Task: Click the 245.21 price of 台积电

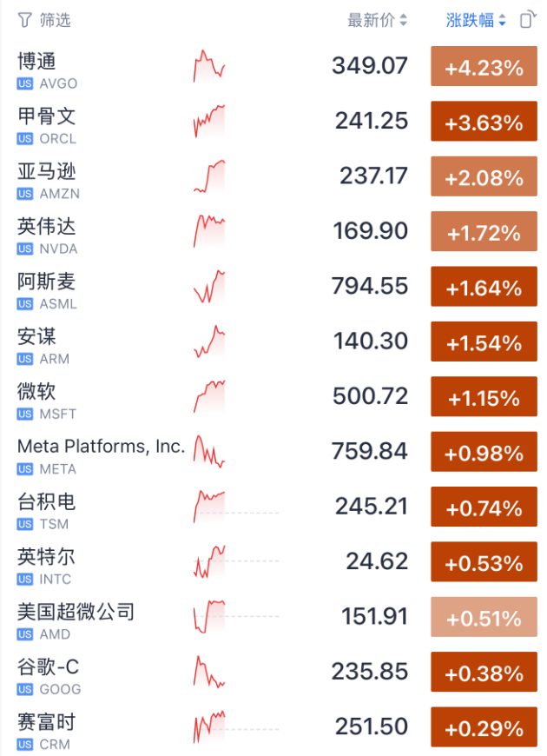Action: coord(371,507)
